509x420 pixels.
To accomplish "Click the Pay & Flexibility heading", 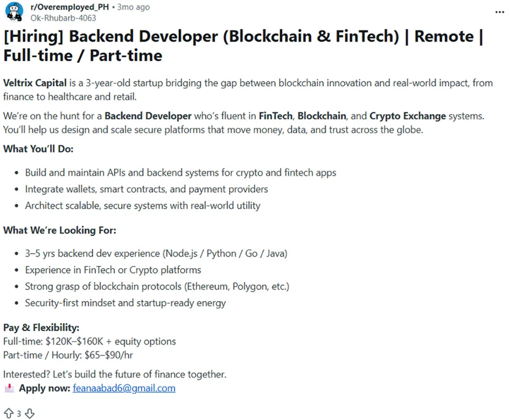I will tap(41, 327).
